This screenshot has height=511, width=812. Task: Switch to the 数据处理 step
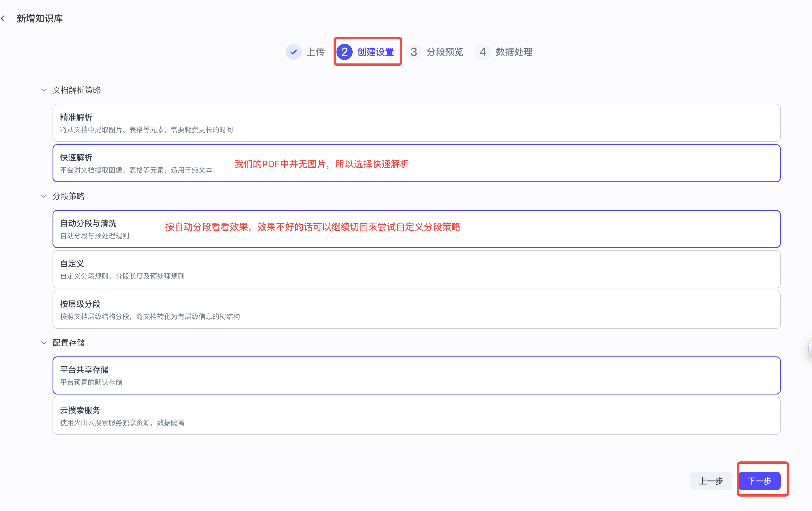tap(514, 52)
